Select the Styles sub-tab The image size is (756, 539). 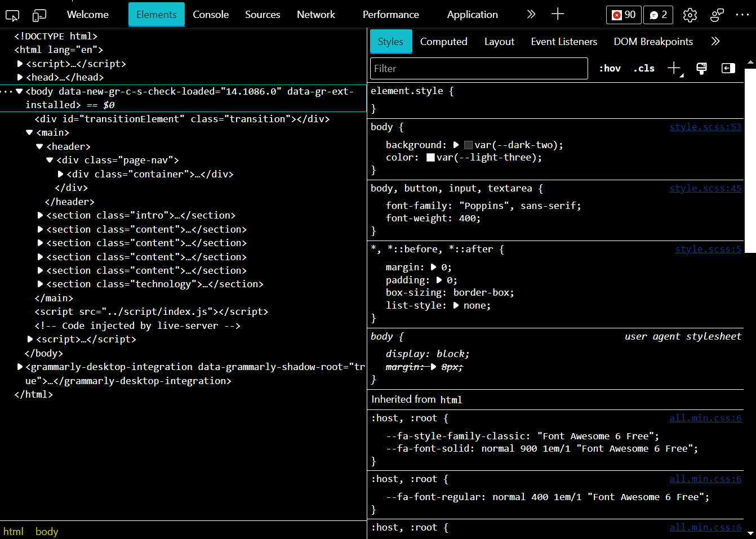(x=391, y=42)
